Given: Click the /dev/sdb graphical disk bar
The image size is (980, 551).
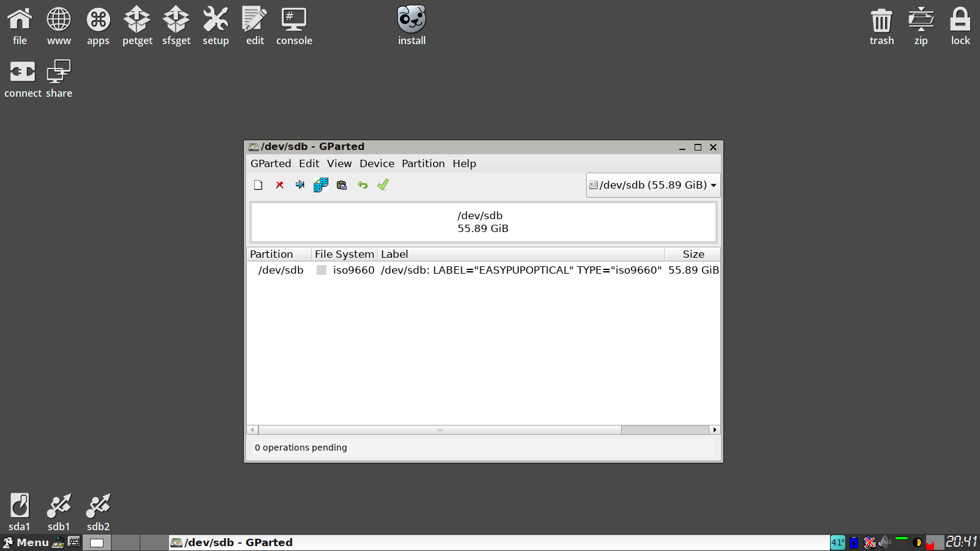Looking at the screenshot, I should pos(483,222).
